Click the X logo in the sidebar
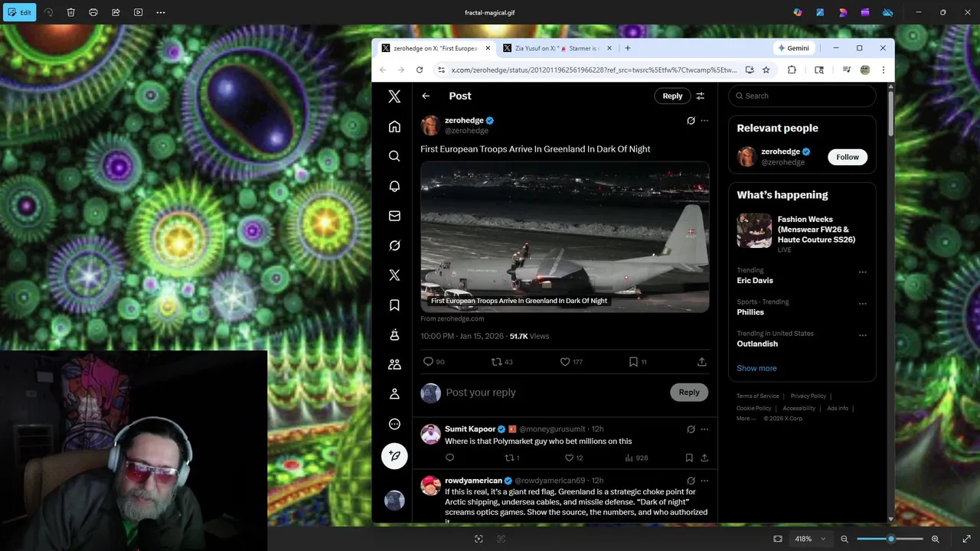Image resolution: width=980 pixels, height=551 pixels. (394, 96)
